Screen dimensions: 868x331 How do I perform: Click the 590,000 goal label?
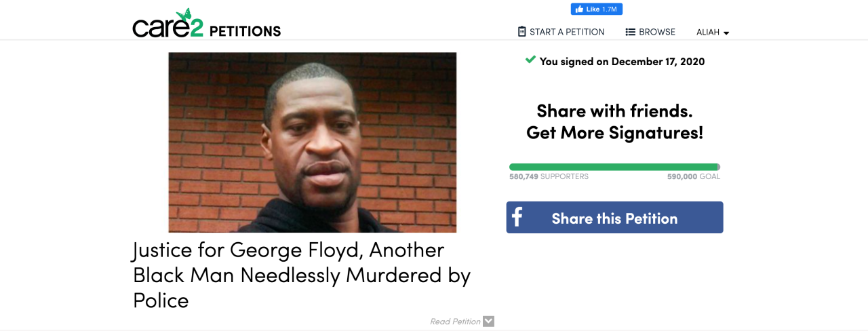click(694, 176)
